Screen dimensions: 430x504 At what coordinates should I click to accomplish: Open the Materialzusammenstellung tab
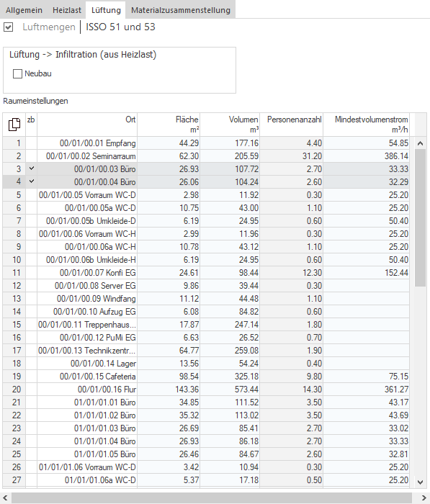181,10
